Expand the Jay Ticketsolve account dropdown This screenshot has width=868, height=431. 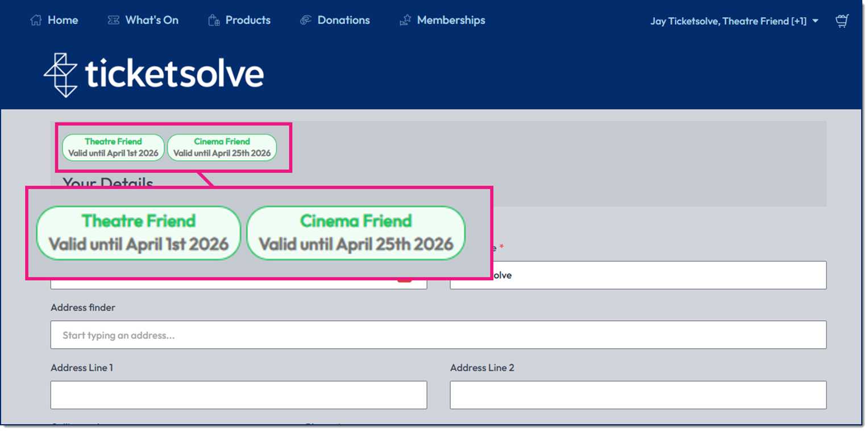point(734,21)
